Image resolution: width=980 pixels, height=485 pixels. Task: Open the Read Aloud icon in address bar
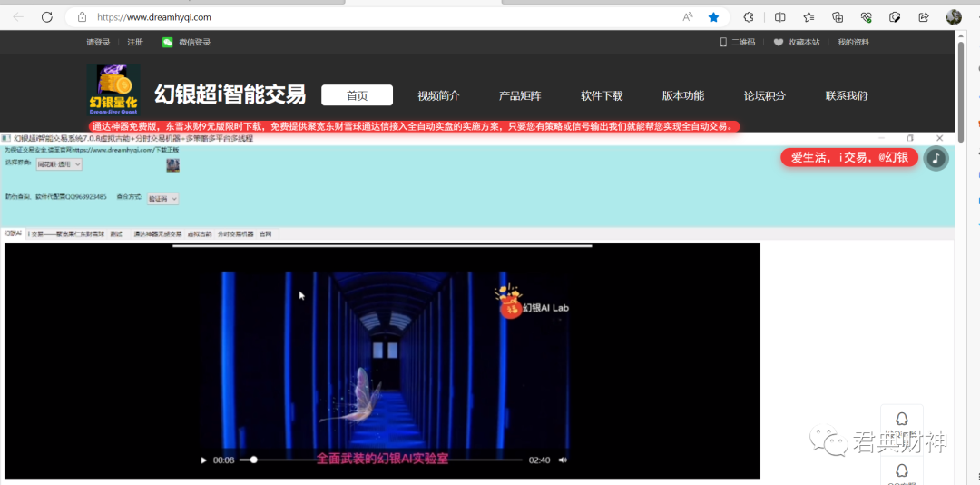click(688, 17)
